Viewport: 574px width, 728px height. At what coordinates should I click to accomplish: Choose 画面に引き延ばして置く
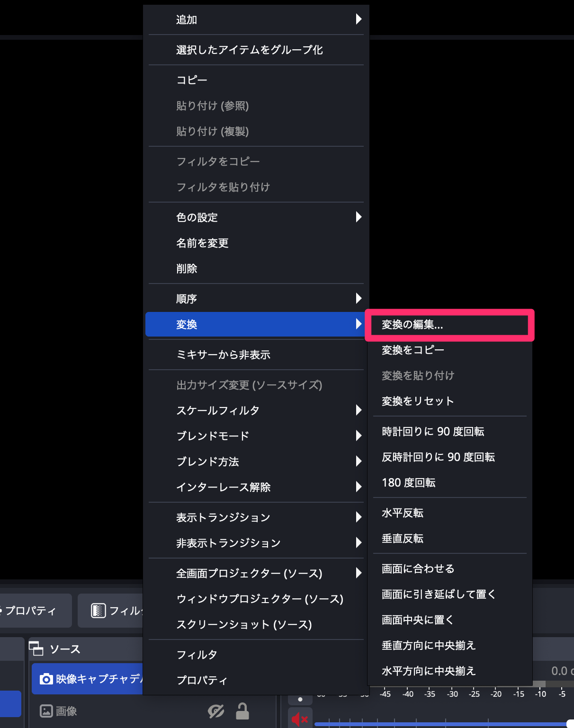click(449, 594)
